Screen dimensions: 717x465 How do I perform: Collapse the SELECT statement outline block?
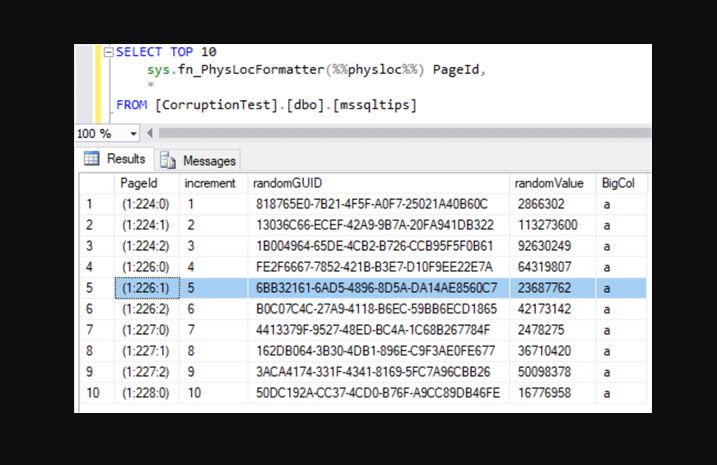point(108,52)
